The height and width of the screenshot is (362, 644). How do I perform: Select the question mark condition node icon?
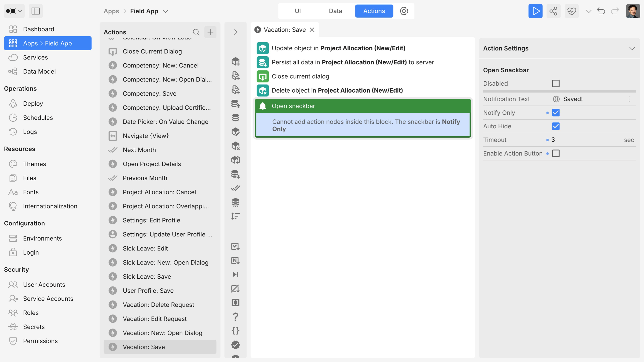click(x=235, y=317)
